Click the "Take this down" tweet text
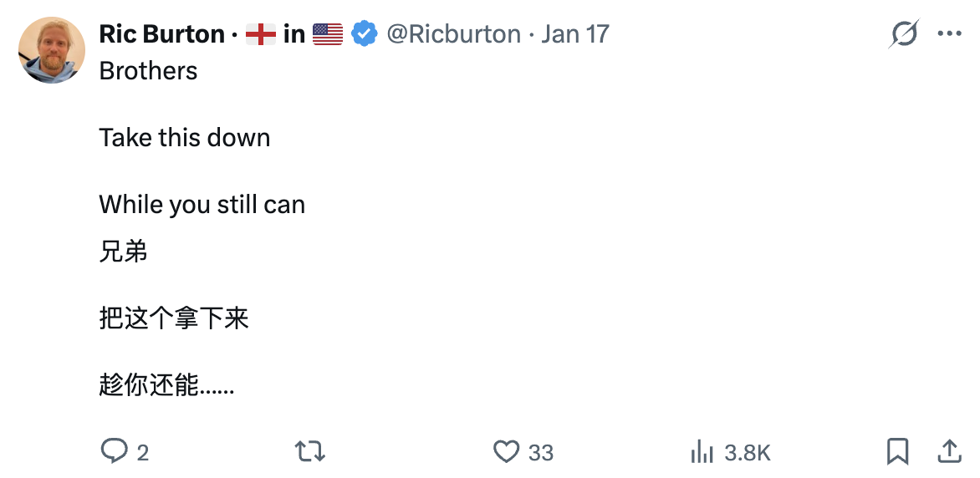This screenshot has height=478, width=980. coord(185,138)
